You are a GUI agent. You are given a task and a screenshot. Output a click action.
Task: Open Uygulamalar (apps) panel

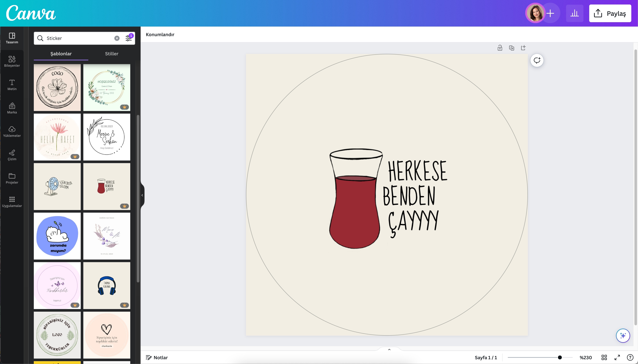click(x=12, y=201)
